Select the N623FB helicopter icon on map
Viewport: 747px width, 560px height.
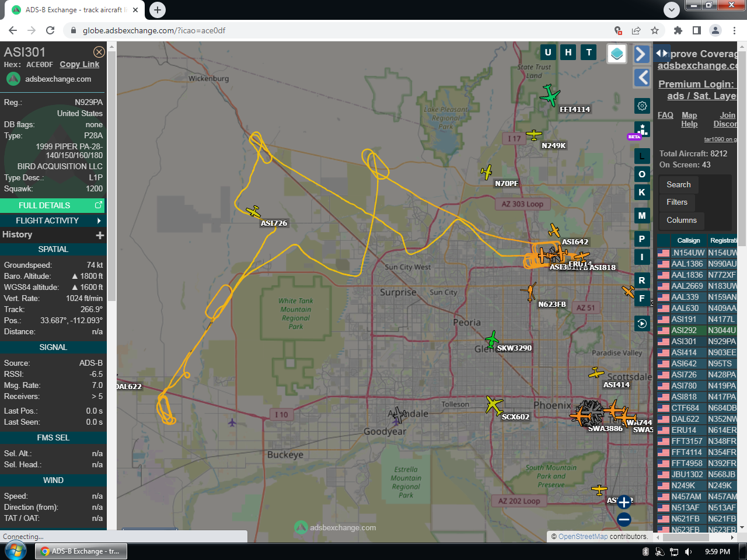(x=530, y=291)
